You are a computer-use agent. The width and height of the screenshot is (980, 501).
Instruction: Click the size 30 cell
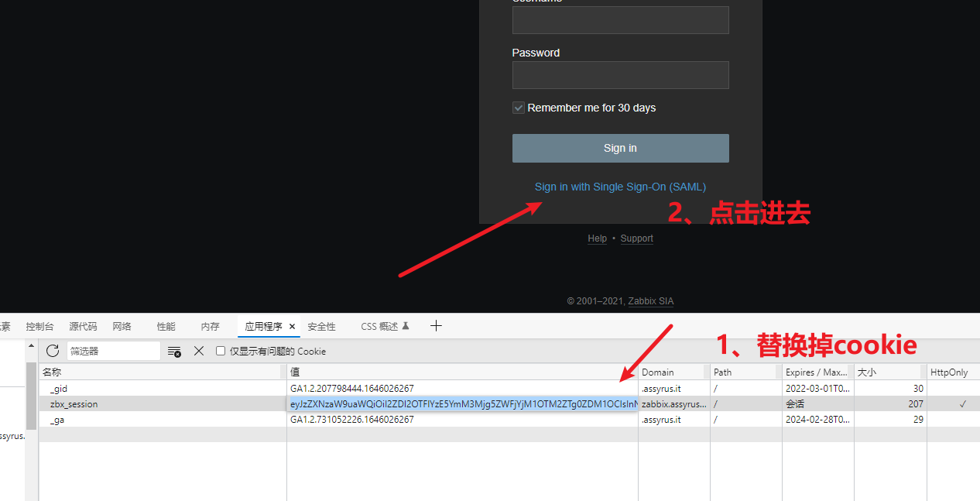pyautogui.click(x=890, y=389)
